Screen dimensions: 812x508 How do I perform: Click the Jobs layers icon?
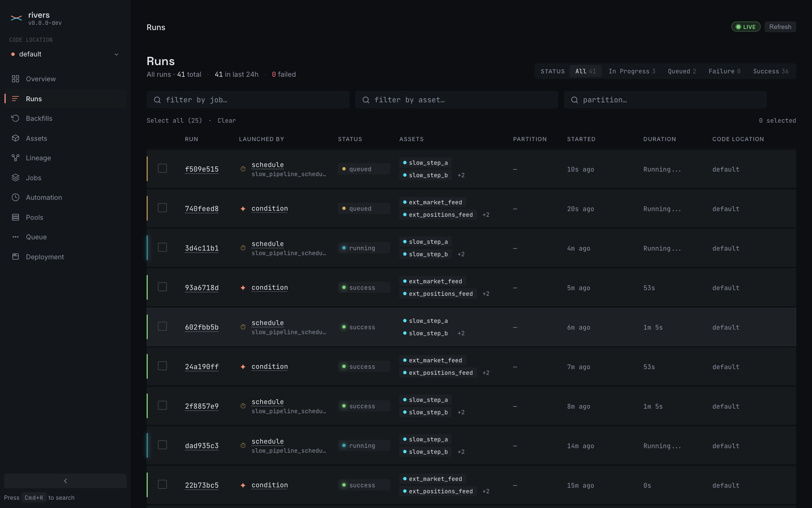coord(15,178)
